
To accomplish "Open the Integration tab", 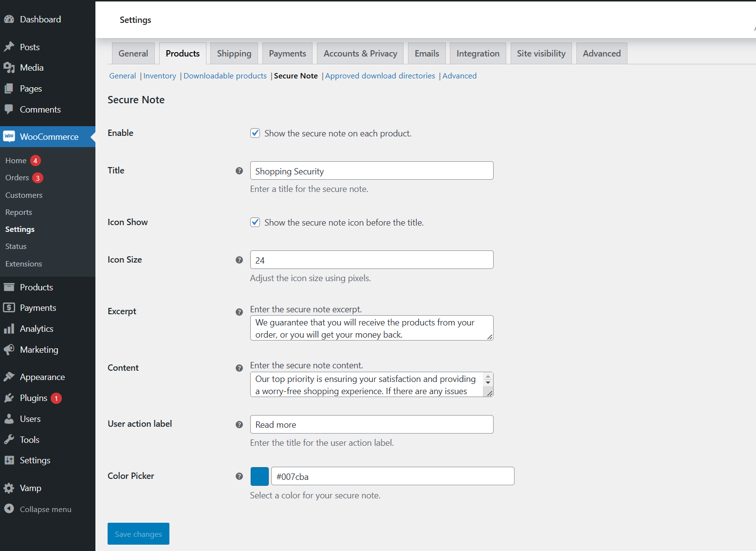I will (x=478, y=54).
